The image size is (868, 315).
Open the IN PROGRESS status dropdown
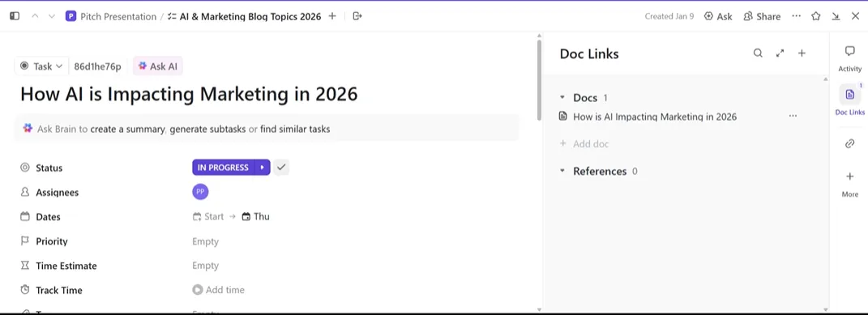tap(223, 168)
